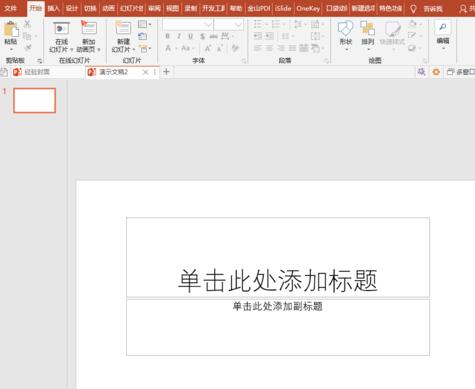This screenshot has width=475, height=389.
Task: Open the Change Case Aa dropdown
Action: 187,49
